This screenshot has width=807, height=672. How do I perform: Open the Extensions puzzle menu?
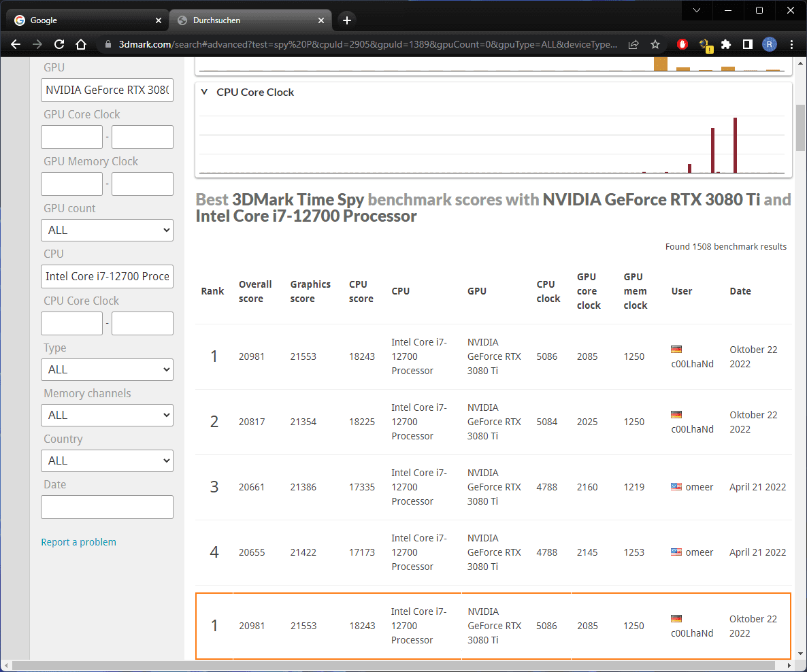click(725, 44)
